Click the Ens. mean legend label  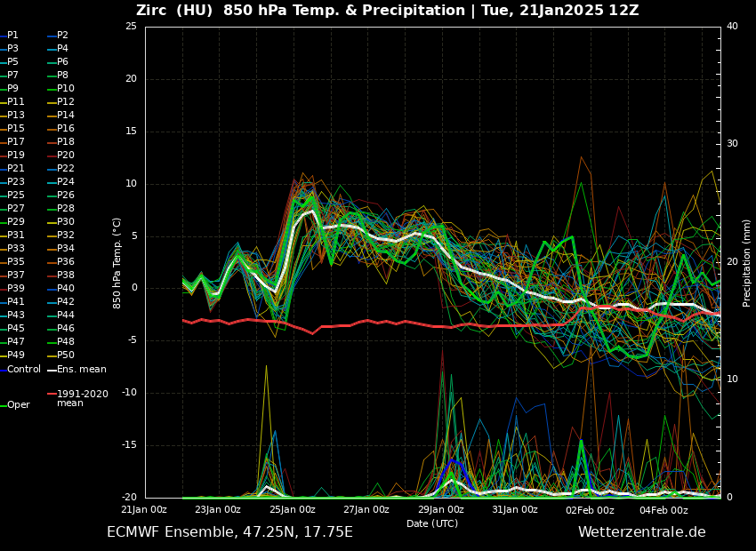[81, 370]
